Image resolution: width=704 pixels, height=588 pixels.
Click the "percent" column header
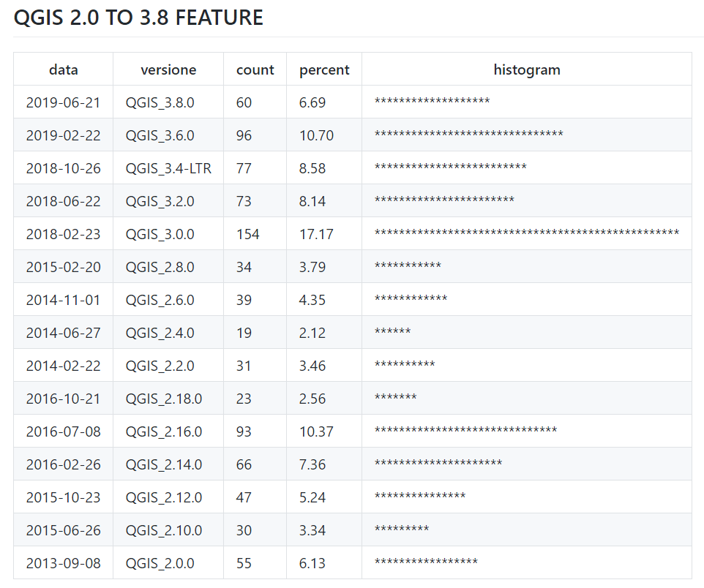(x=324, y=69)
